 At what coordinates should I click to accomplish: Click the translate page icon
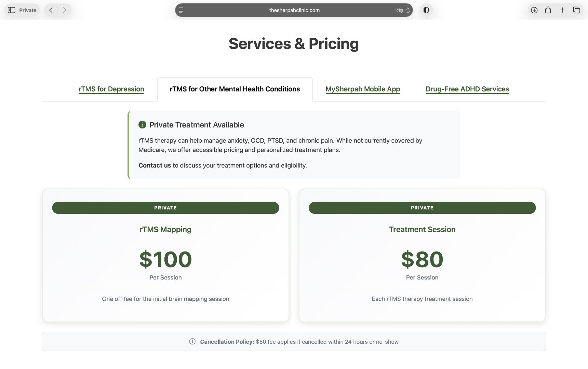[399, 10]
